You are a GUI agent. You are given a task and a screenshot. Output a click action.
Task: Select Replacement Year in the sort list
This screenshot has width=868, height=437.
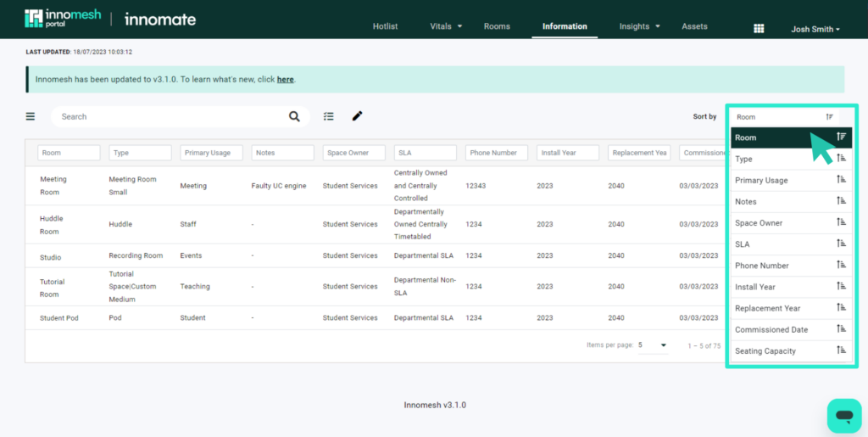click(792, 308)
